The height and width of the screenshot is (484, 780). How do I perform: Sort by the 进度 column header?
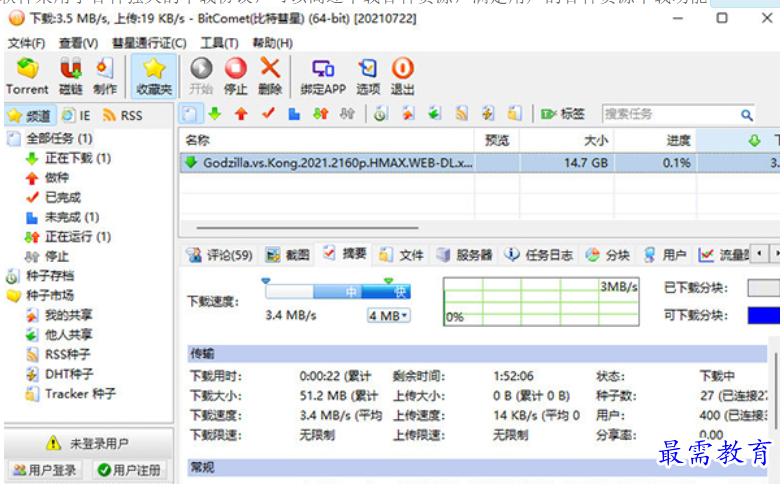(655, 140)
